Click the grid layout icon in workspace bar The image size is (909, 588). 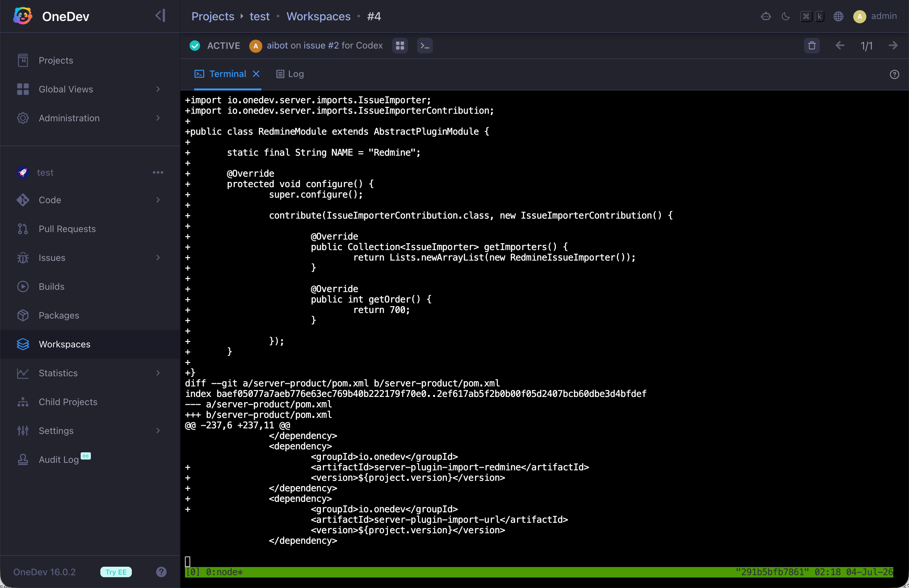point(400,46)
